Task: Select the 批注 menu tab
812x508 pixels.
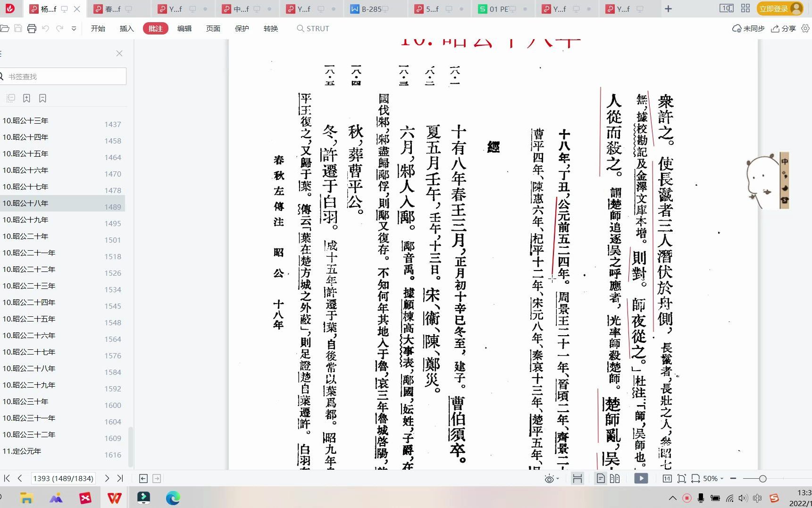Action: 156,28
